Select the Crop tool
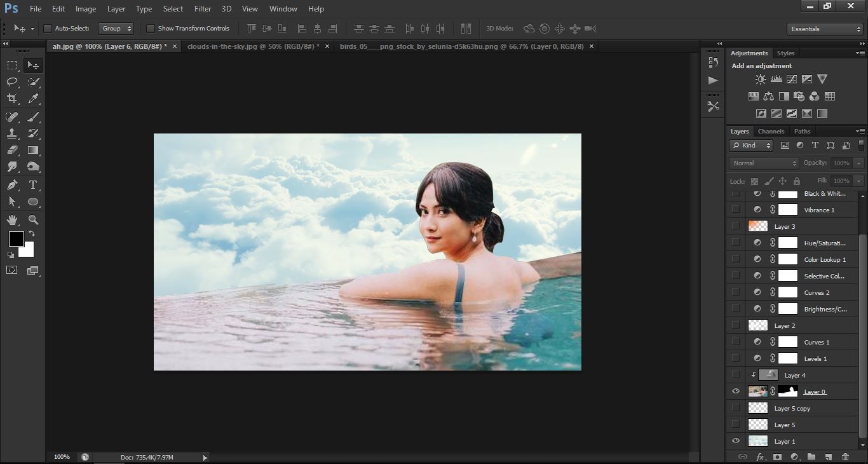This screenshot has width=868, height=464. tap(12, 99)
